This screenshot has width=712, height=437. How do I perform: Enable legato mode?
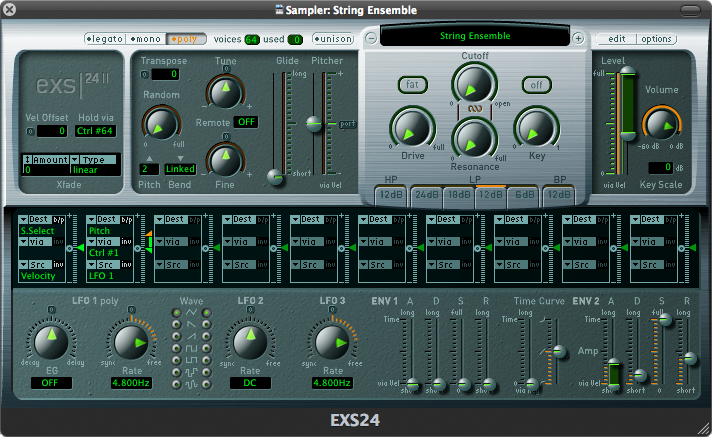click(x=104, y=39)
